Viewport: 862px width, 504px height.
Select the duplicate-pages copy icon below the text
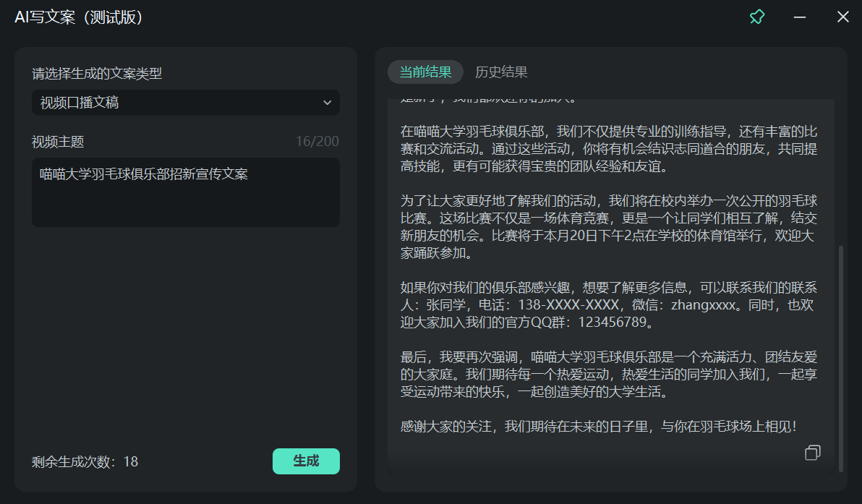pos(811,453)
